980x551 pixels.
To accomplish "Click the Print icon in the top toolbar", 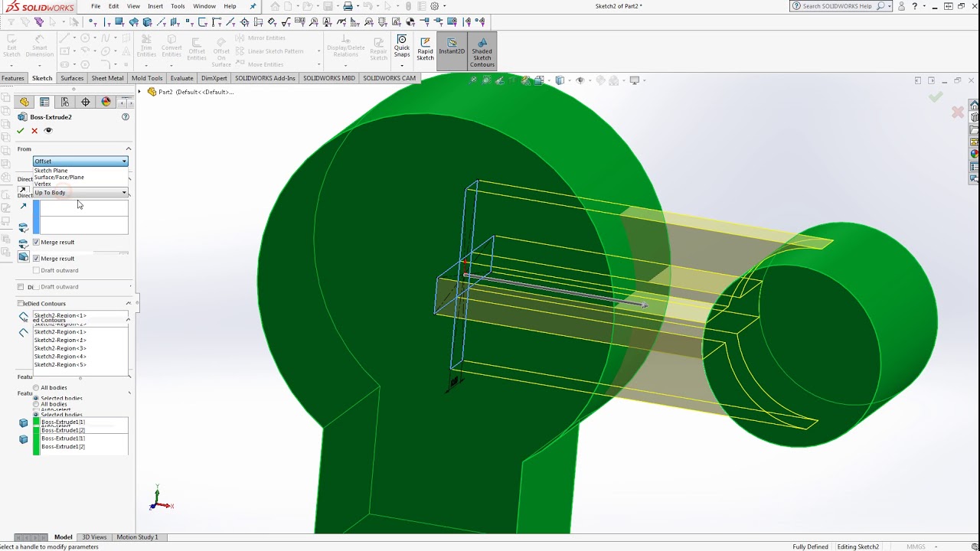I will (x=348, y=6).
